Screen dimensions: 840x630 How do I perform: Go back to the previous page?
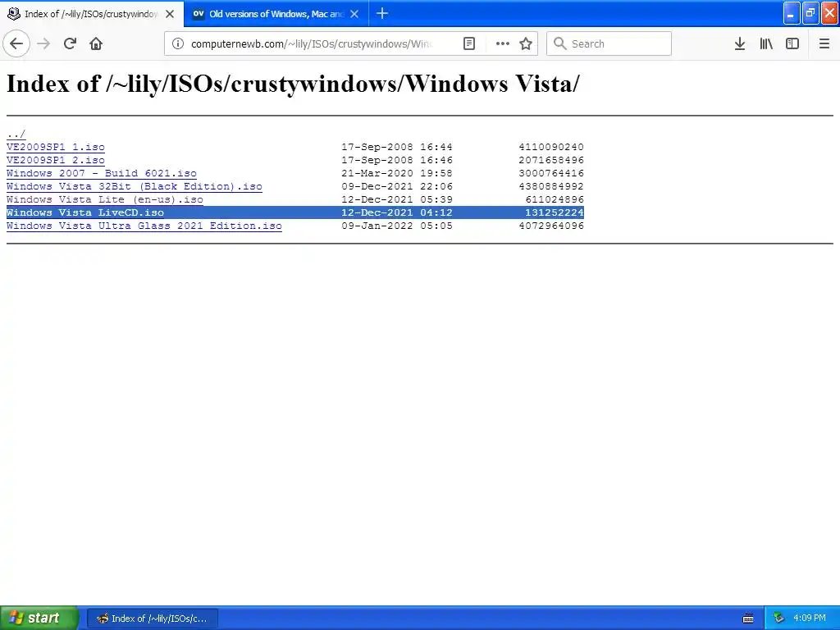point(16,44)
